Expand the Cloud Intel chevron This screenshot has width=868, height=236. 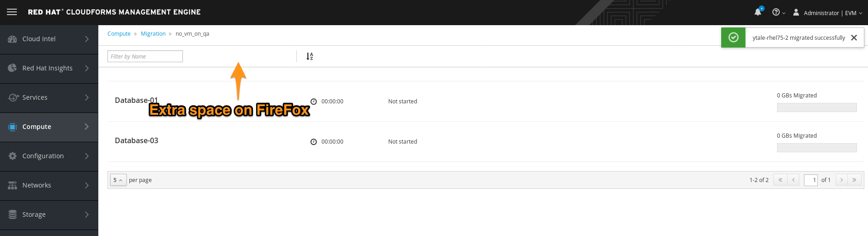(87, 39)
